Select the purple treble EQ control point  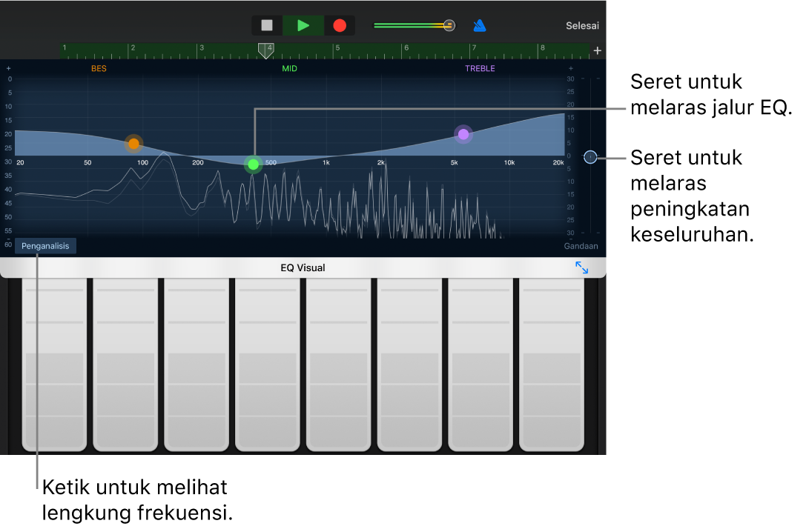pos(463,134)
